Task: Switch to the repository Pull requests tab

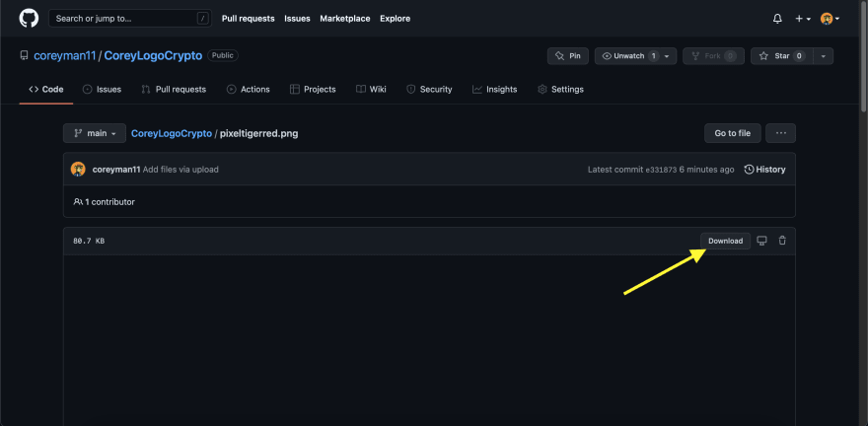Action: click(x=174, y=89)
